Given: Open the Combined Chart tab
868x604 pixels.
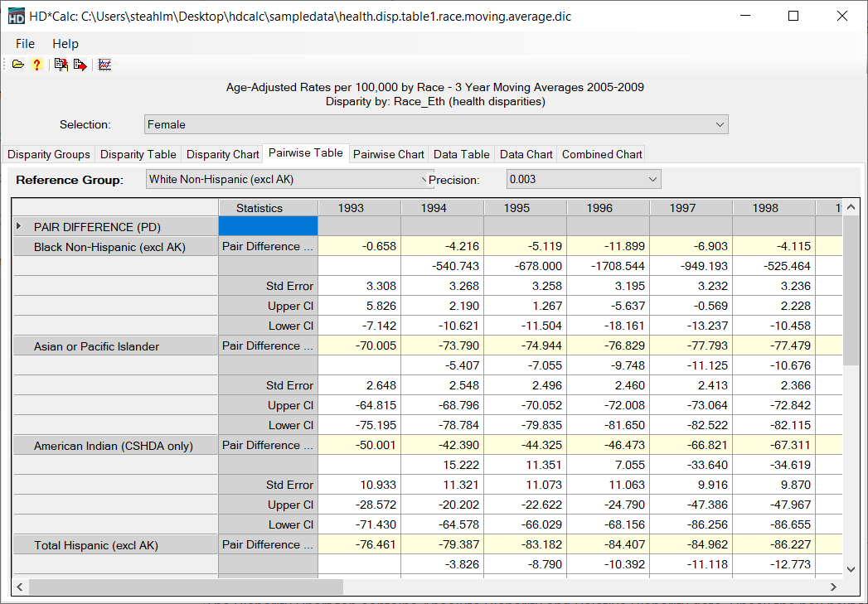Looking at the screenshot, I should pos(602,154).
